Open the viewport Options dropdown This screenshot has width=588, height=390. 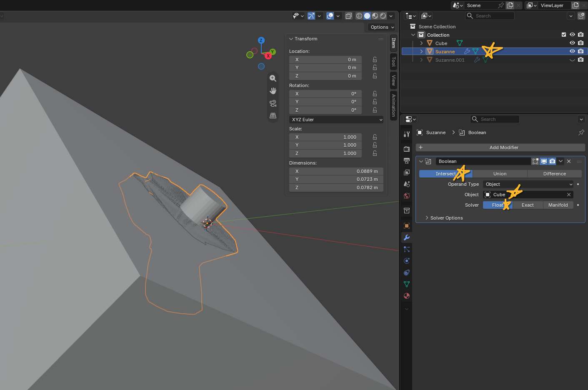coord(382,27)
